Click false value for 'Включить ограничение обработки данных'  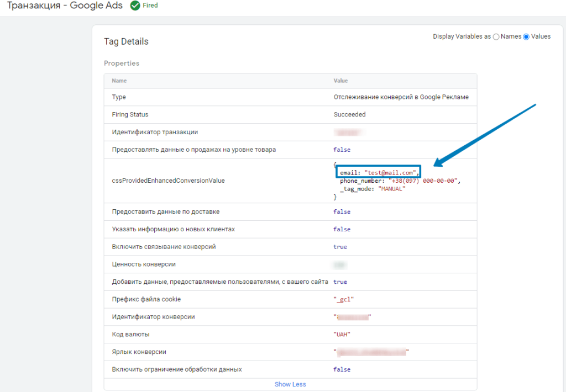click(342, 369)
